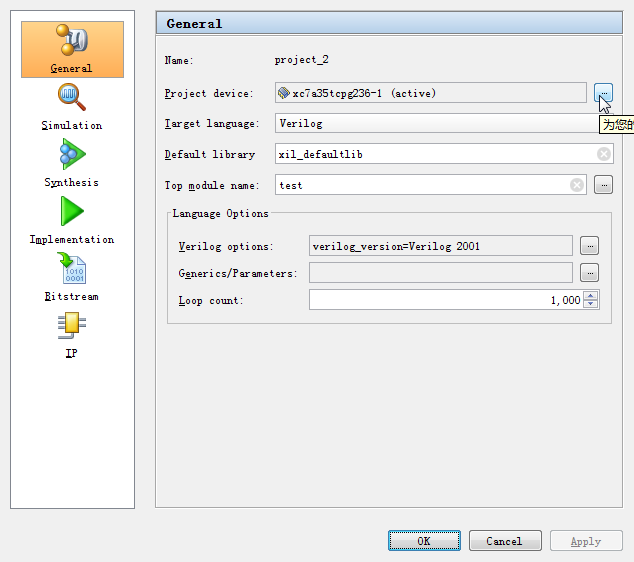The image size is (634, 562).
Task: Clear the Top module name field
Action: [x=577, y=185]
